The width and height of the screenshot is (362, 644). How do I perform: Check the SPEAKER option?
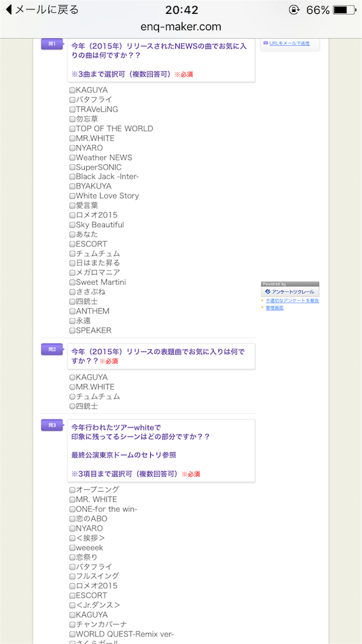72,331
